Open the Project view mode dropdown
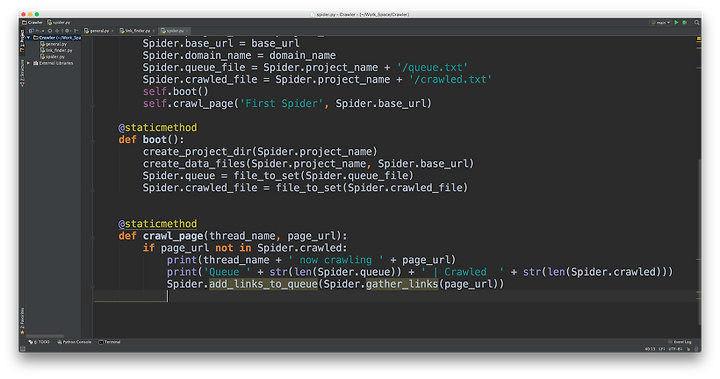This screenshot has height=379, width=720. (x=36, y=31)
